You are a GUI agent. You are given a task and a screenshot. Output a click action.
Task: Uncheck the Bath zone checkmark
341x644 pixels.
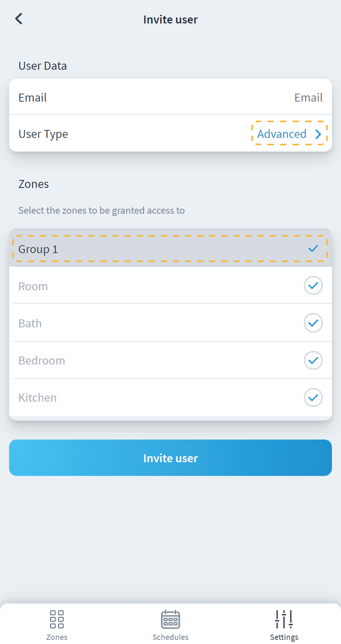(313, 323)
